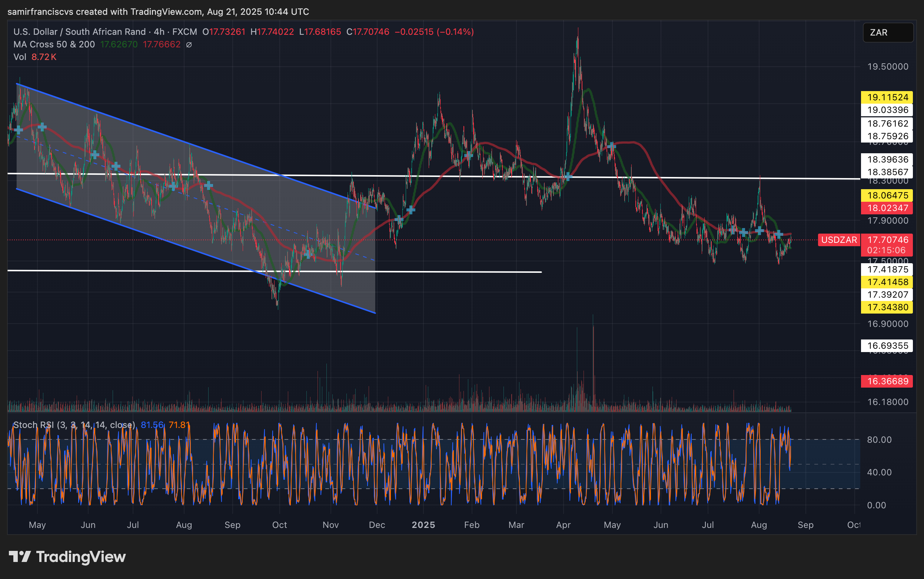
Task: Click the USDZAR price label tag
Action: 838,240
